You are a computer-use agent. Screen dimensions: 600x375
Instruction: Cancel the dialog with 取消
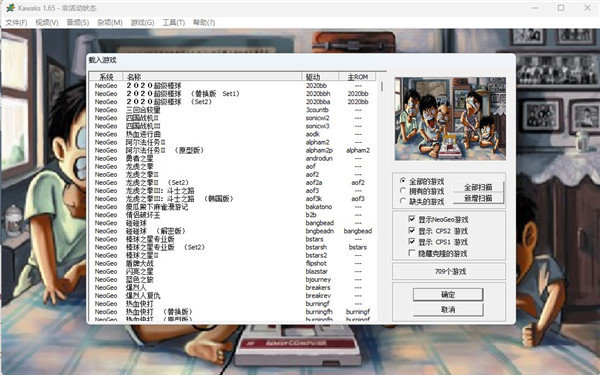coord(448,309)
